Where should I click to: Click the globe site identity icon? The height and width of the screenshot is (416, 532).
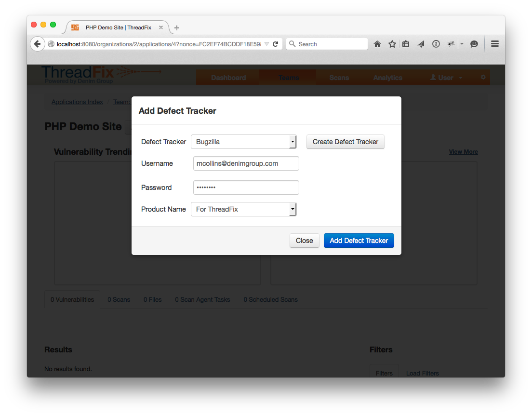(x=51, y=44)
